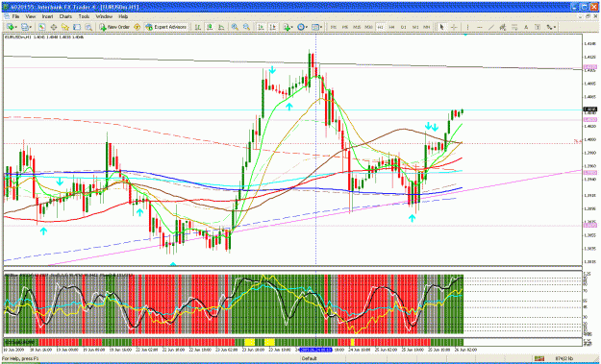Viewport: 601px width, 364px height.
Task: Toggle chart Auto Scroll
Action: point(261,27)
